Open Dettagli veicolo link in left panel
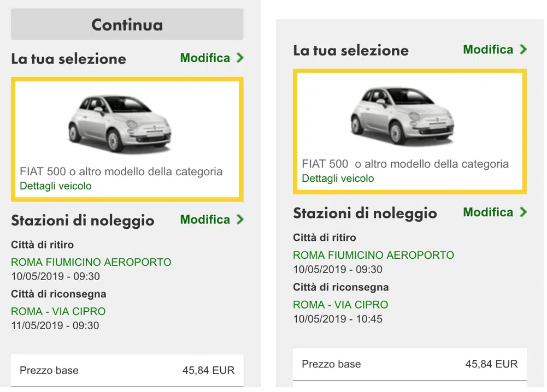This screenshot has width=547, height=392. (56, 186)
